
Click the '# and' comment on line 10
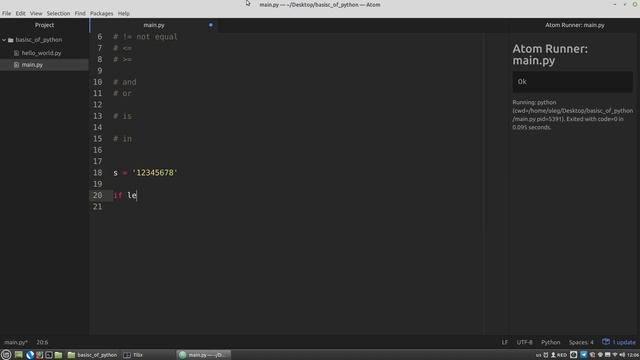point(125,82)
